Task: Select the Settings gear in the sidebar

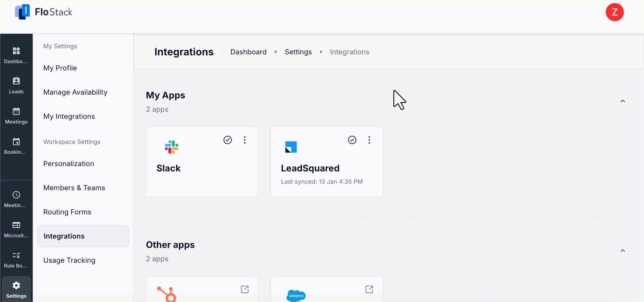Action: tap(16, 289)
